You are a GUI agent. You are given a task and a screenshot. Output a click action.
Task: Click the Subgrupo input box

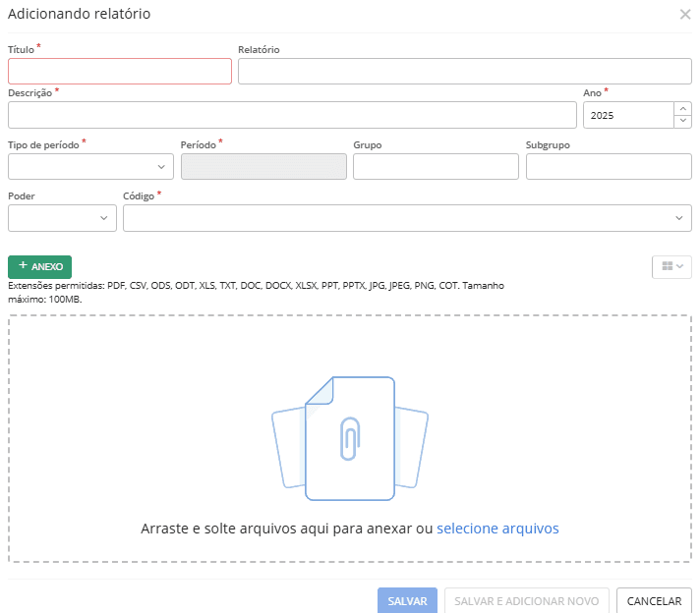(x=609, y=167)
